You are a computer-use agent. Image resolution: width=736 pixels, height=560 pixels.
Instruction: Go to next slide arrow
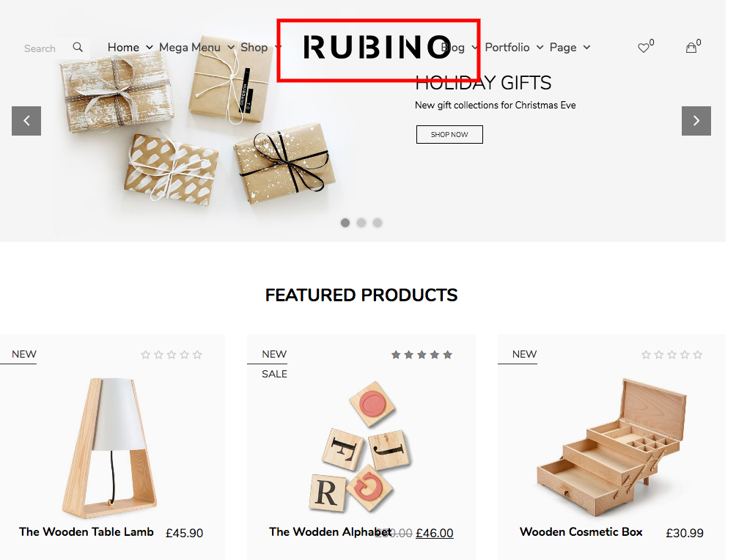[x=696, y=121]
